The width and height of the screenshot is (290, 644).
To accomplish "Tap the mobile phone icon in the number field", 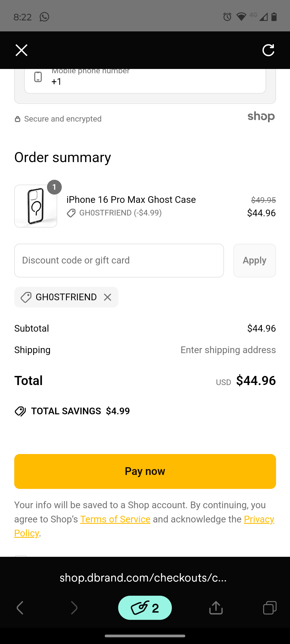I will click(x=38, y=77).
